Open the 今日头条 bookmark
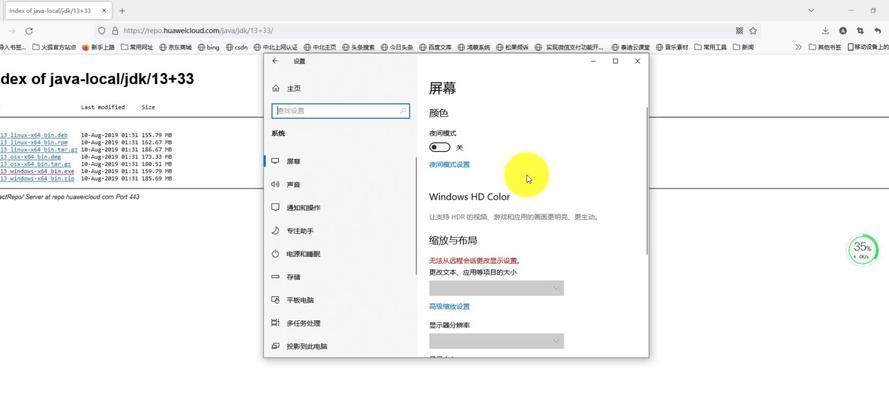Viewport: 889px width, 400px height. click(397, 47)
